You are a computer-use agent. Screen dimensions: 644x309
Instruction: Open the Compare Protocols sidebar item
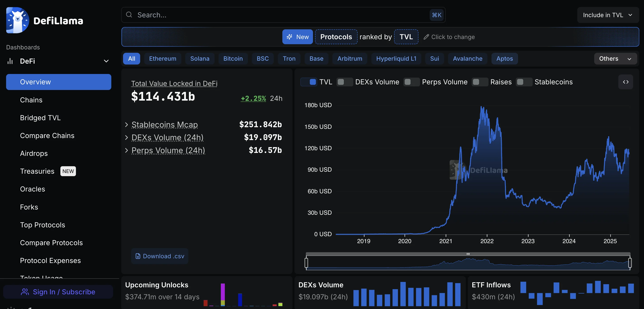(59, 242)
